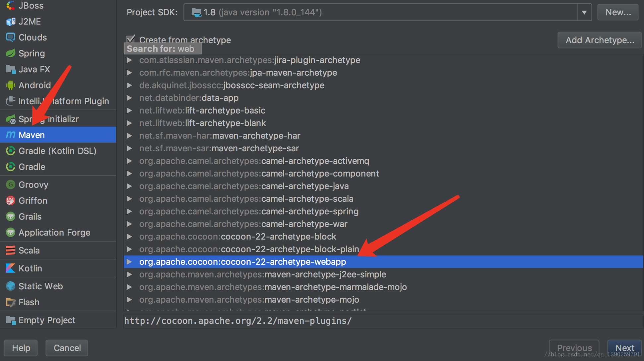The width and height of the screenshot is (644, 361).
Task: Select Maven project type
Action: pyautogui.click(x=58, y=135)
